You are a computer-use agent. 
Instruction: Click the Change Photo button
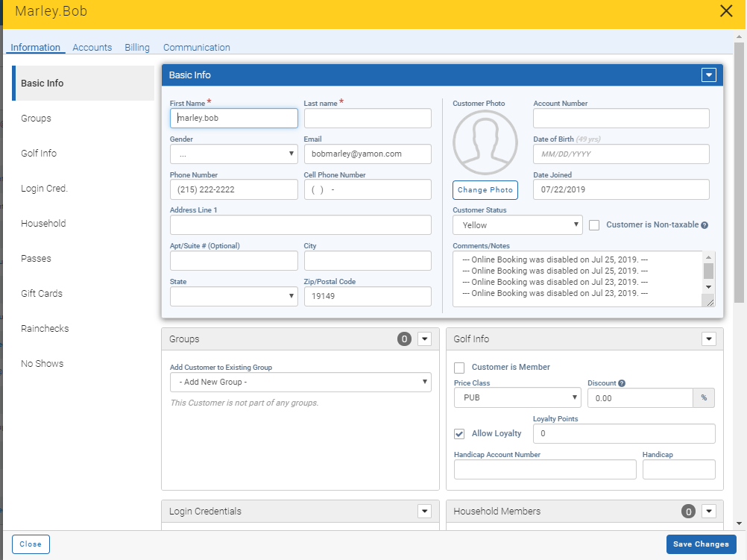coord(485,190)
